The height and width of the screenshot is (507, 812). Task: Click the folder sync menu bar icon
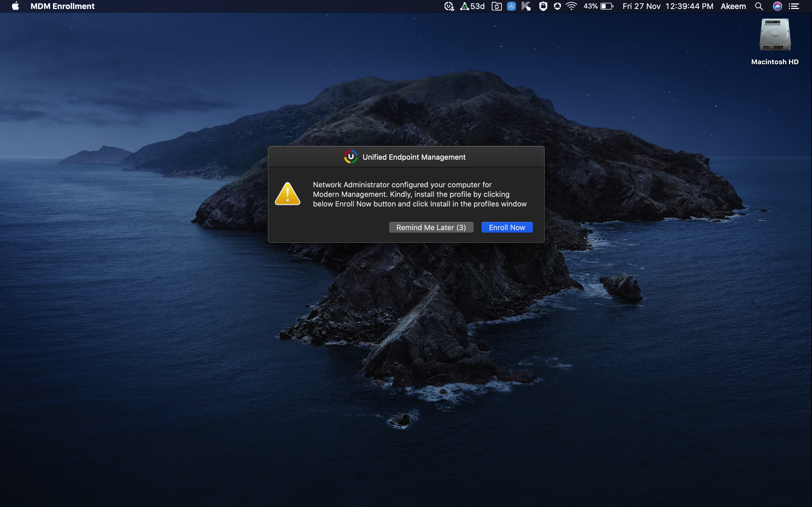point(497,6)
